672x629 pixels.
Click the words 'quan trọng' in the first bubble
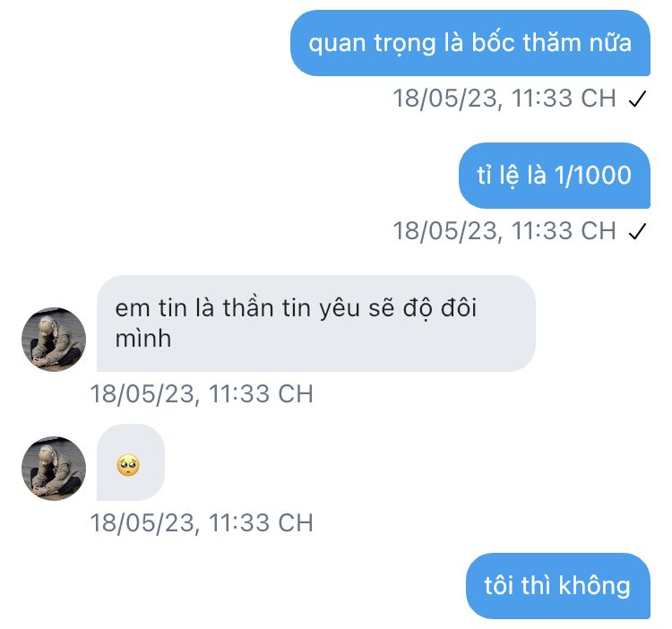point(372,45)
